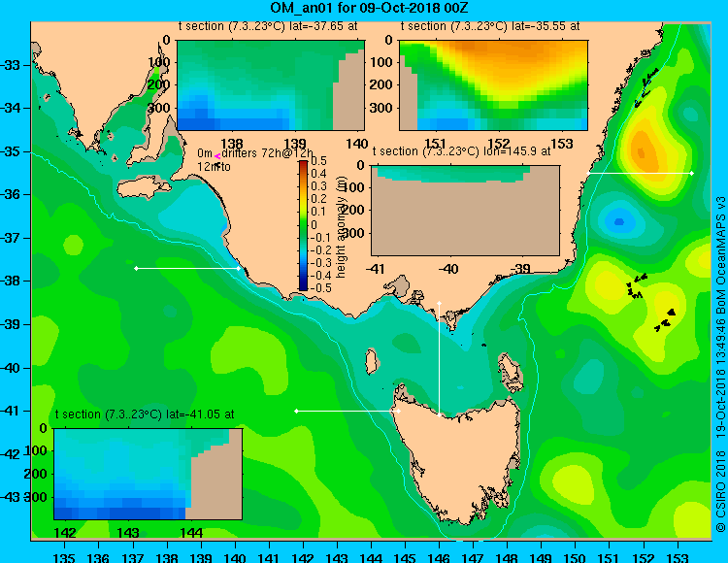Image resolution: width=728 pixels, height=563 pixels.
Task: Click the 140 longitude axis label on bottom axis
Action: (235, 557)
